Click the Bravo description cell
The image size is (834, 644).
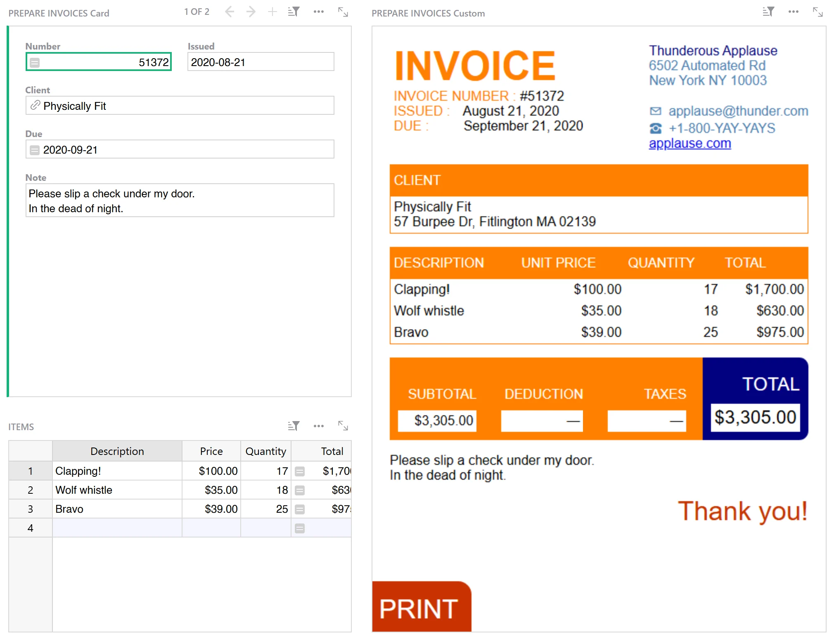tap(117, 509)
